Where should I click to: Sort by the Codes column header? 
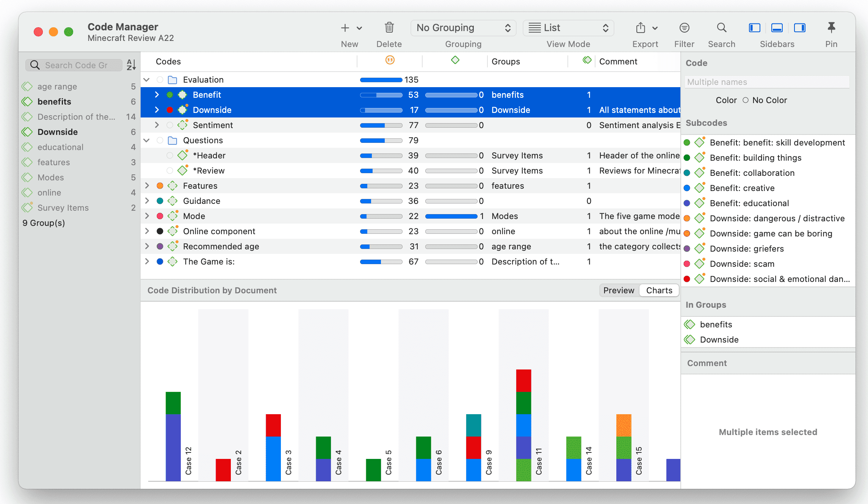pos(168,61)
